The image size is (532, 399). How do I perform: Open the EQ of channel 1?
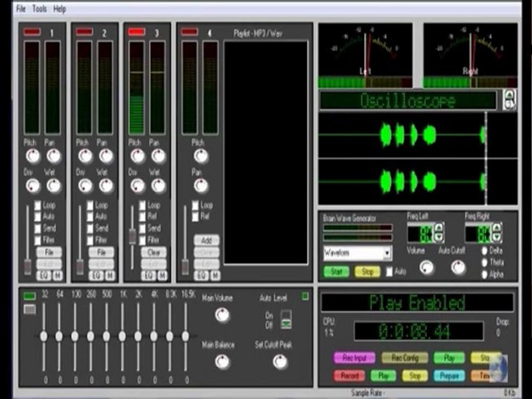[44, 276]
